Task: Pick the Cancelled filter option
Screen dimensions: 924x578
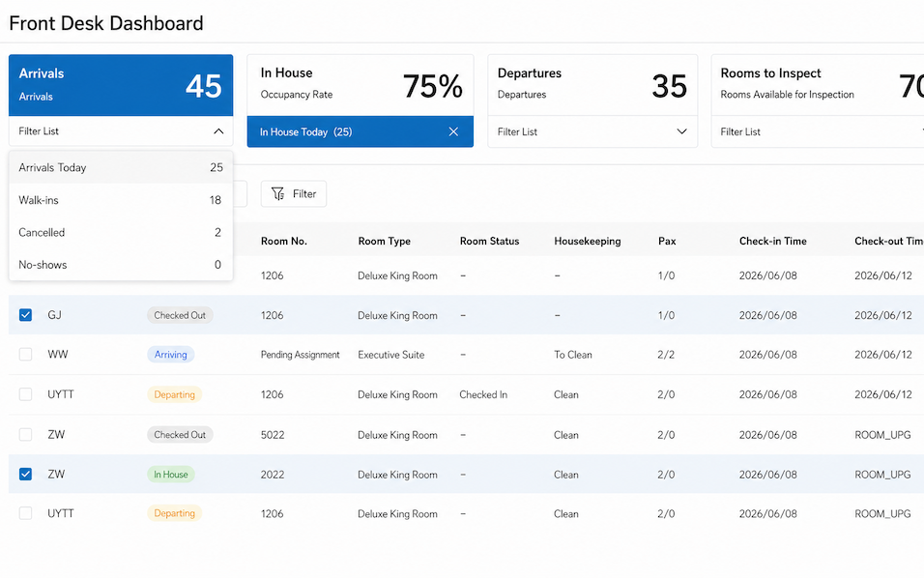Action: pos(121,232)
